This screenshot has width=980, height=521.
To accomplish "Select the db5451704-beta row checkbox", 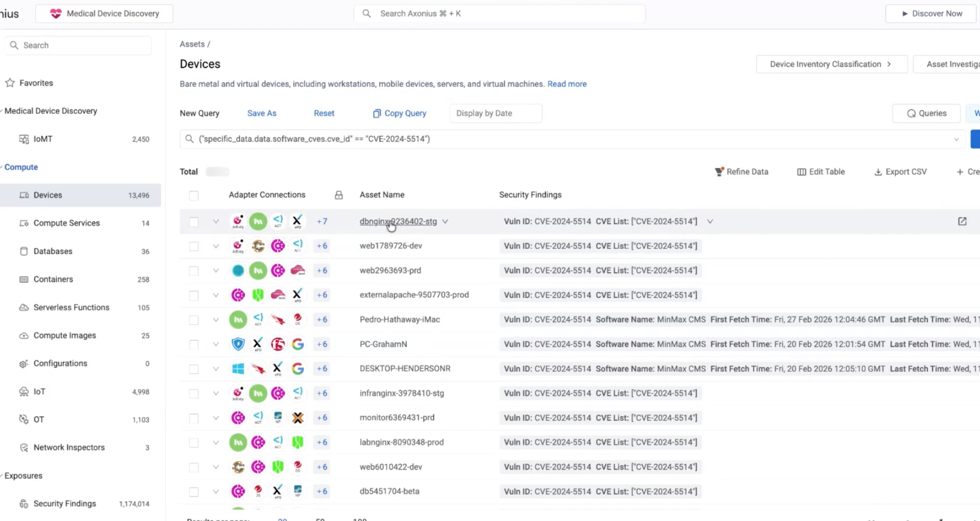I will pyautogui.click(x=193, y=491).
